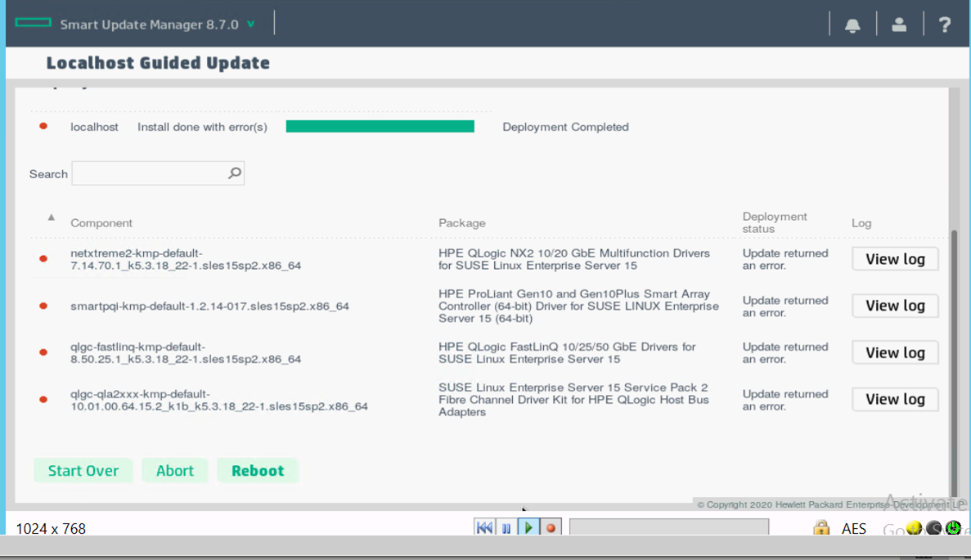
Task: Click inside the Search field
Action: [x=147, y=172]
